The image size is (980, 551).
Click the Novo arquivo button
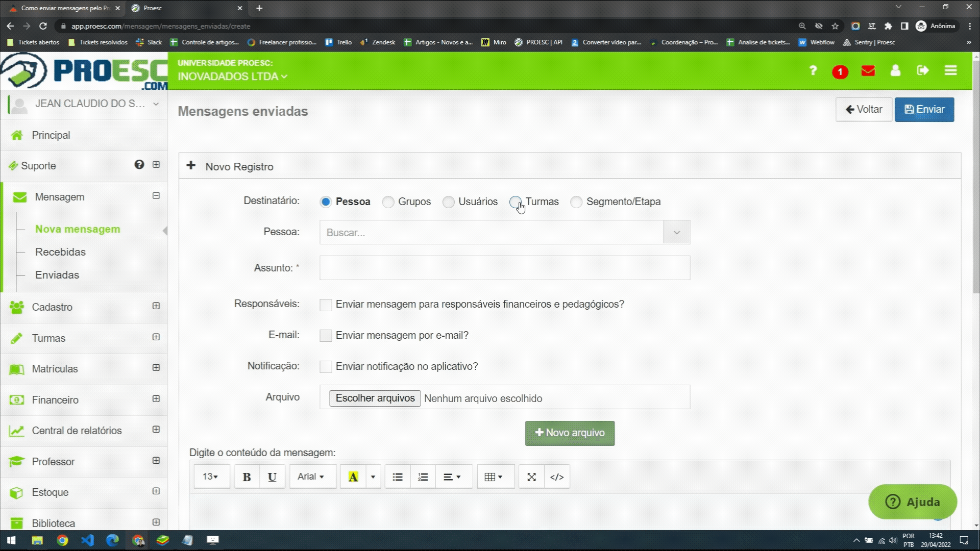[571, 433]
